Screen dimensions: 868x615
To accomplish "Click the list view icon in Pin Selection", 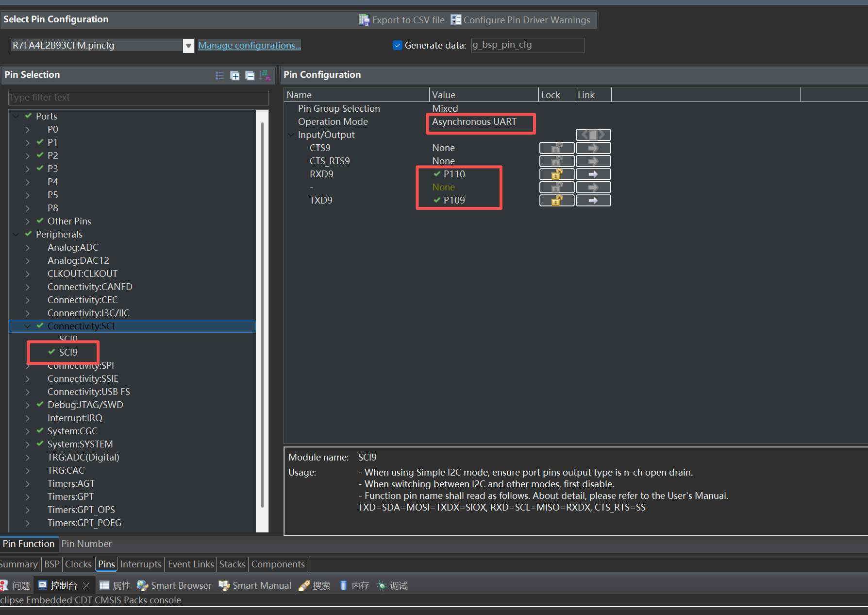I will tap(220, 75).
